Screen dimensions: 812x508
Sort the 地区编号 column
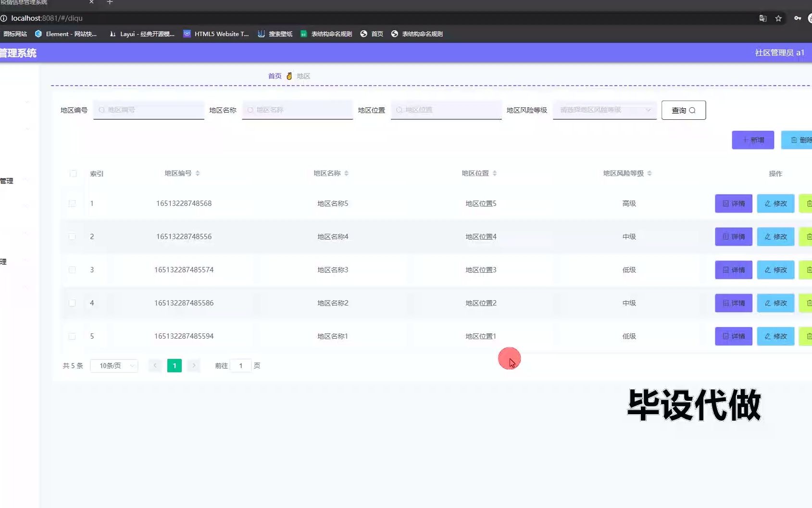(x=198, y=173)
